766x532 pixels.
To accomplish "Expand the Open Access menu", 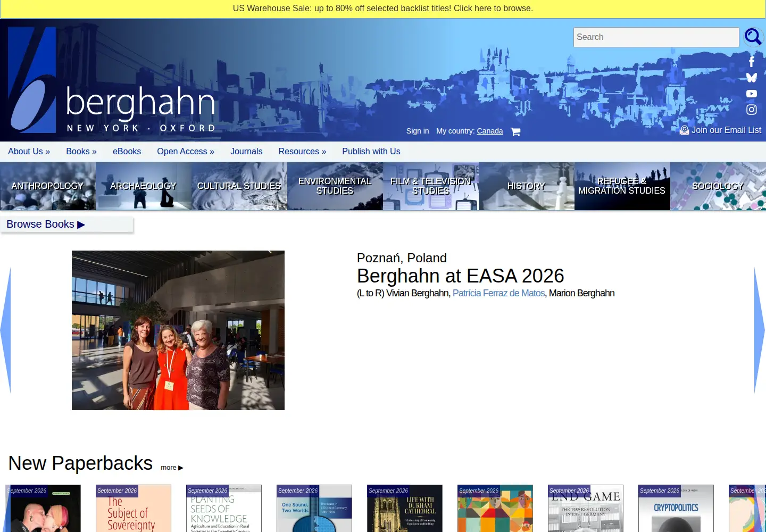I will pos(186,152).
